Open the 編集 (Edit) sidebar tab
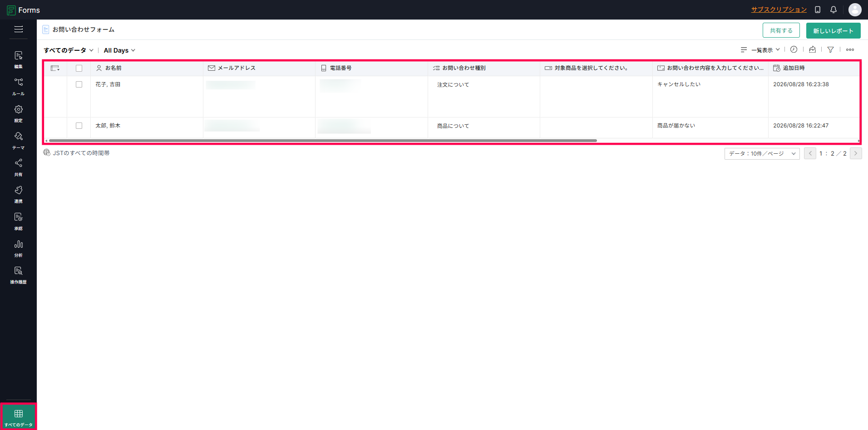868x430 pixels. 18,59
